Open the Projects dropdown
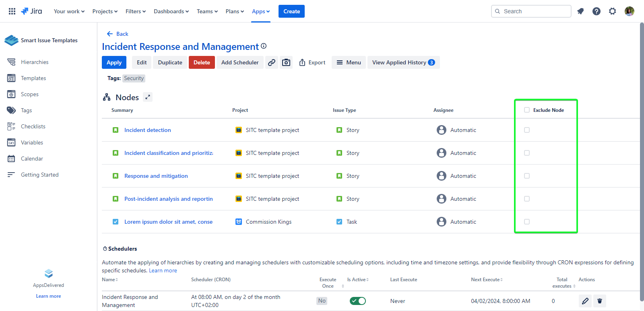Viewport: 644px width, 311px height. pyautogui.click(x=105, y=11)
